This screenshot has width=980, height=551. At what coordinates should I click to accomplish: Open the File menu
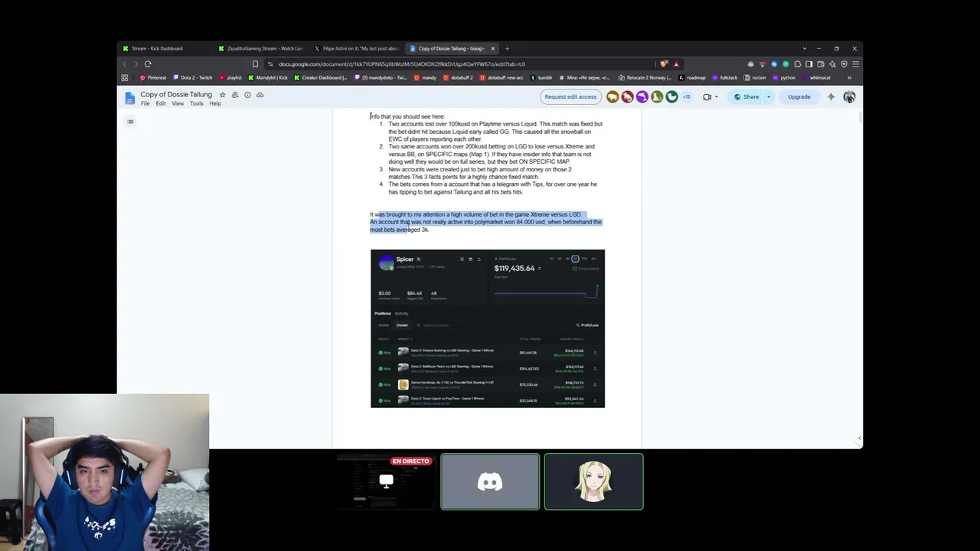click(145, 104)
